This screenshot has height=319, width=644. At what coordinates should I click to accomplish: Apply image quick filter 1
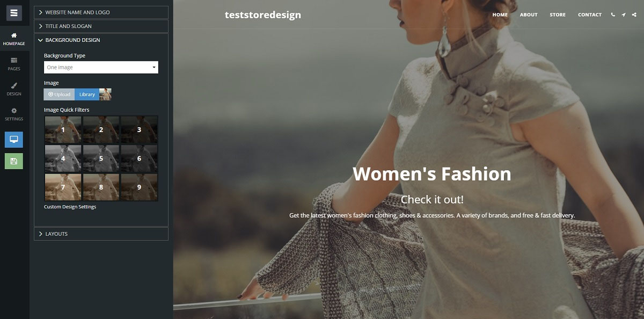click(x=63, y=130)
